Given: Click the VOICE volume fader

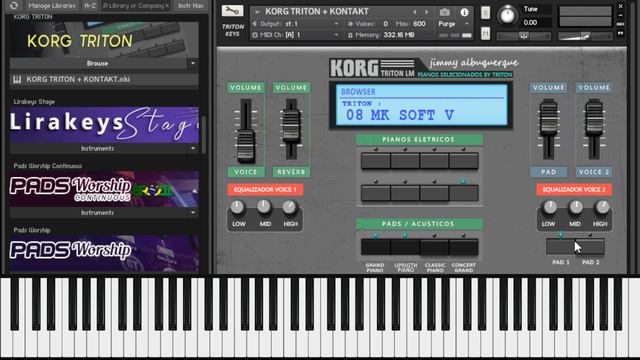Looking at the screenshot, I should point(245,145).
